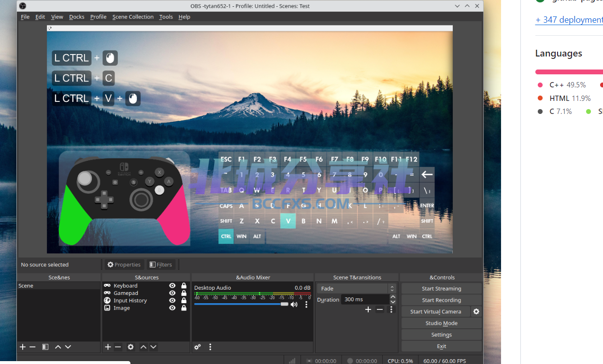Unlock the Gamepad source lock
The image size is (603, 364).
[184, 293]
